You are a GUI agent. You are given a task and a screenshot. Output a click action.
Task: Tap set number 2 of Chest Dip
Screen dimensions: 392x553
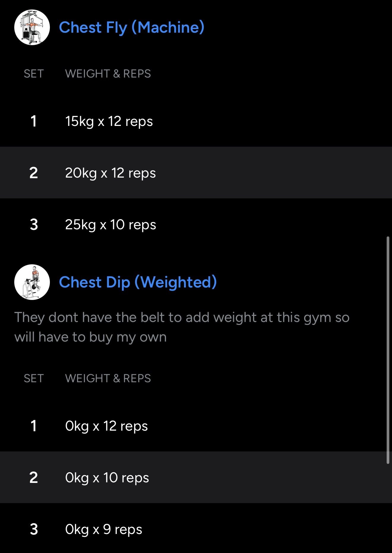click(x=34, y=478)
